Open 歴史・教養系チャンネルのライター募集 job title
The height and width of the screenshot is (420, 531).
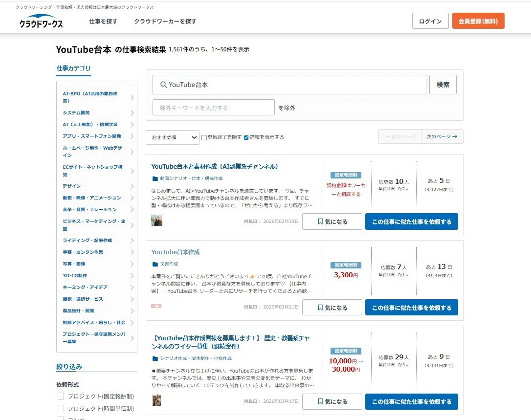231,342
